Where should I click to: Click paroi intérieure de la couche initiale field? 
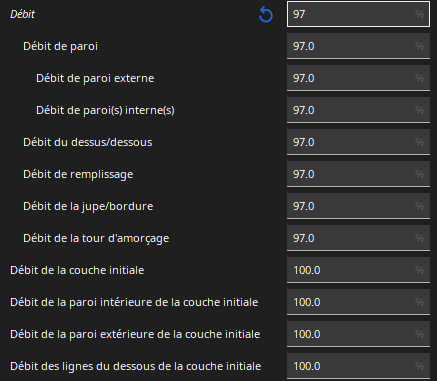(x=358, y=302)
